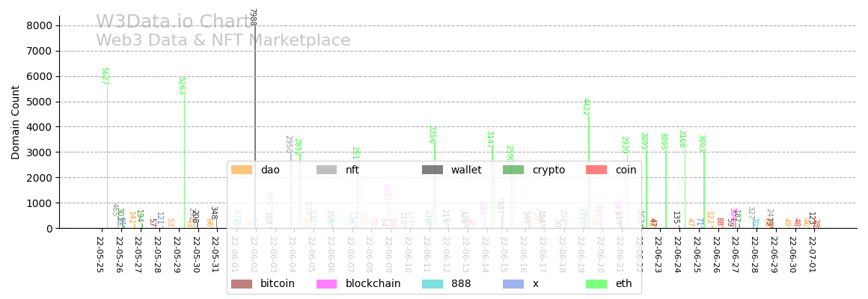Select the 22-05-25 date tick label
Viewport: 868px width, 299px height.
[x=100, y=255]
